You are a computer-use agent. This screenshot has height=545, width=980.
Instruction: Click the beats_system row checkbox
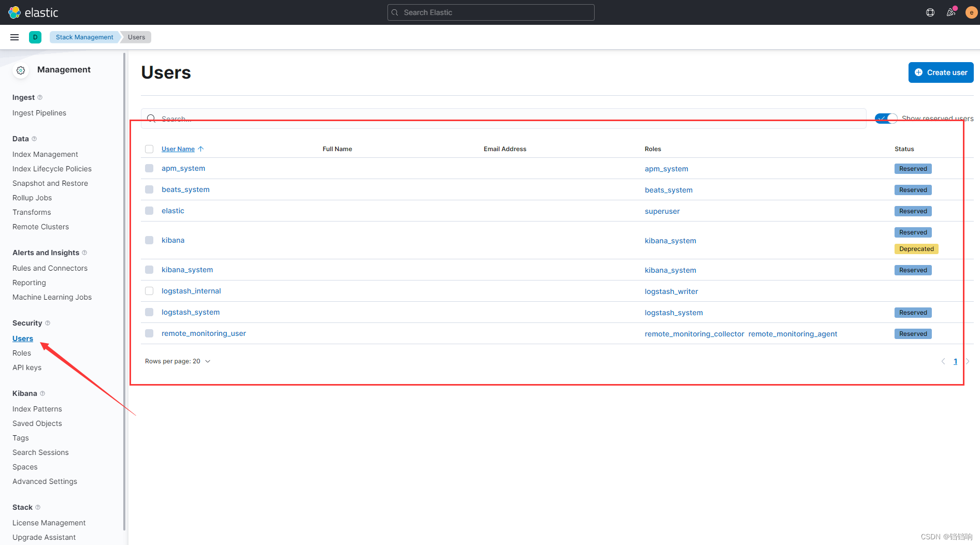coord(149,189)
